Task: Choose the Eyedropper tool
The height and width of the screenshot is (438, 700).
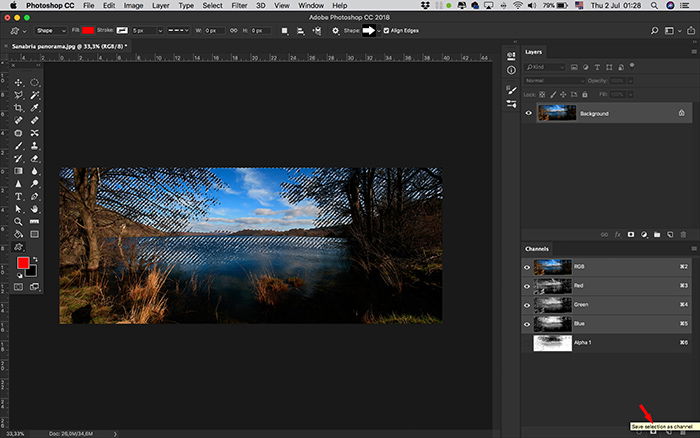Action: click(34, 108)
